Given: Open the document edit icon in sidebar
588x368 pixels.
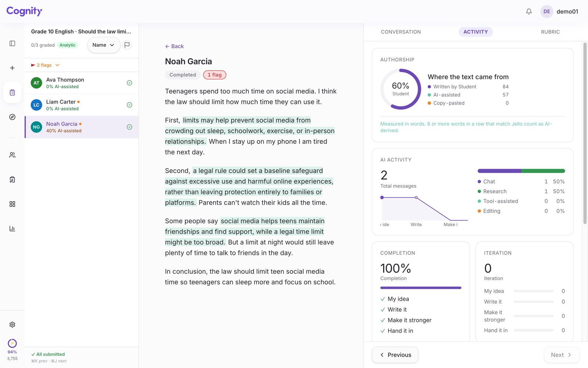Looking at the screenshot, I should click(x=12, y=180).
